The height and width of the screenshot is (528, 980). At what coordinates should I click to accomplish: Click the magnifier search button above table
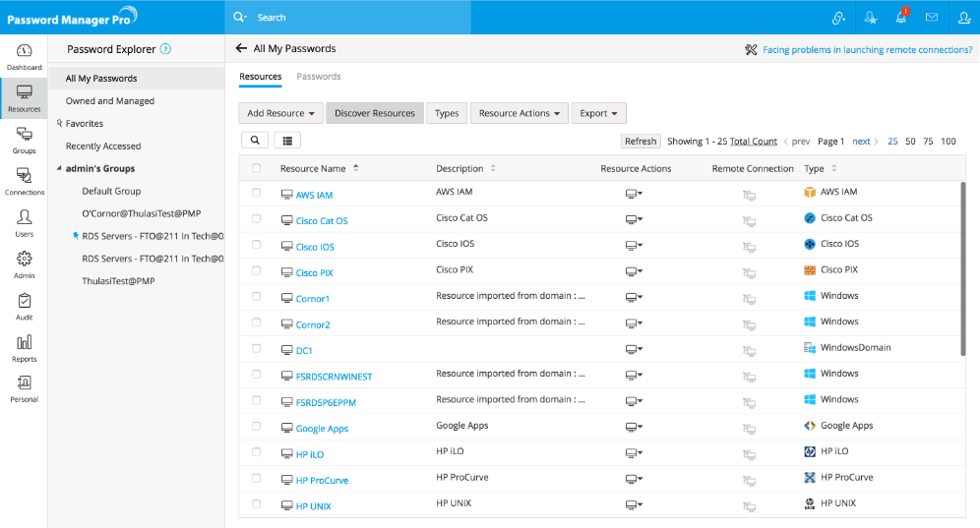coord(254,141)
